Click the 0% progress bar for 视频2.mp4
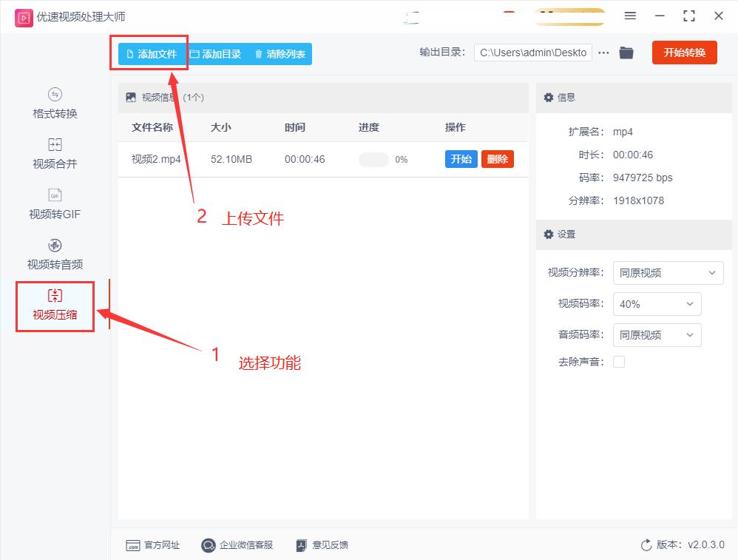This screenshot has height=560, width=738. tap(374, 158)
